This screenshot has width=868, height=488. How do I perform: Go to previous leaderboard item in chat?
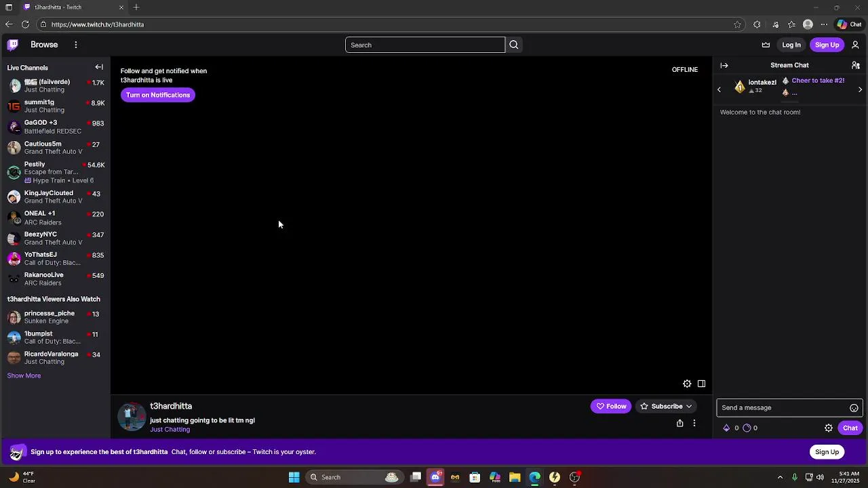coord(719,89)
